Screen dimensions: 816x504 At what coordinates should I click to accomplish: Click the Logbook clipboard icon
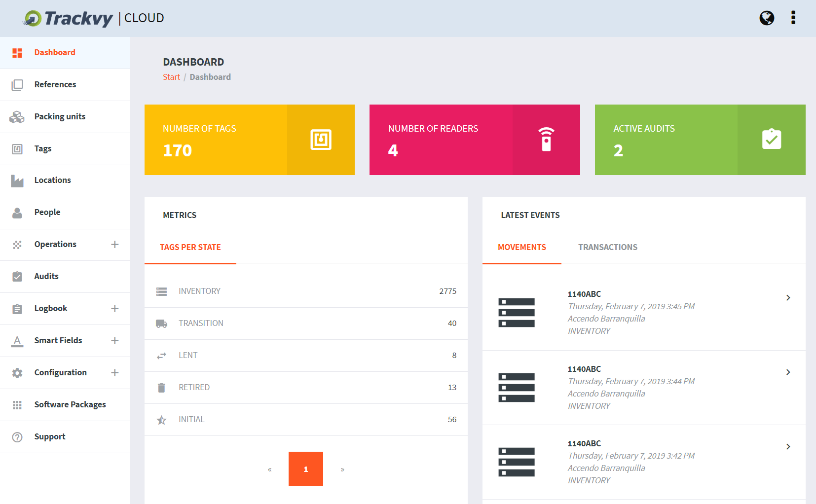point(17,309)
